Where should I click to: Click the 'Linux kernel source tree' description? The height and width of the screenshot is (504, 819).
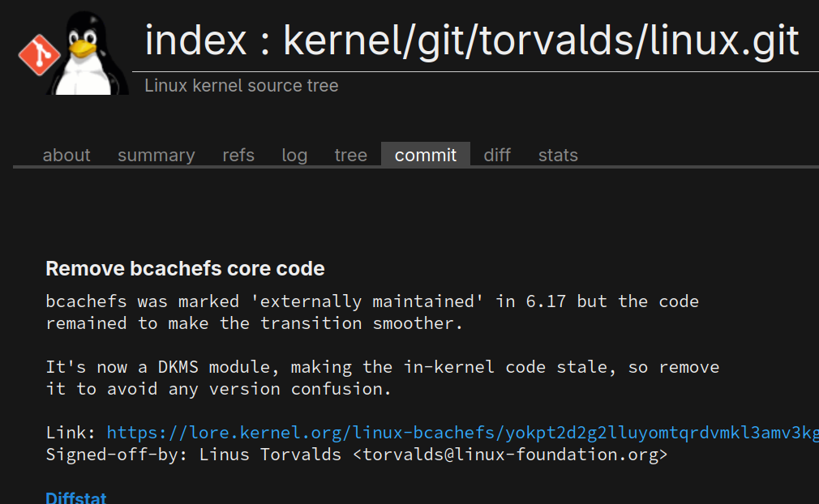pyautogui.click(x=241, y=86)
